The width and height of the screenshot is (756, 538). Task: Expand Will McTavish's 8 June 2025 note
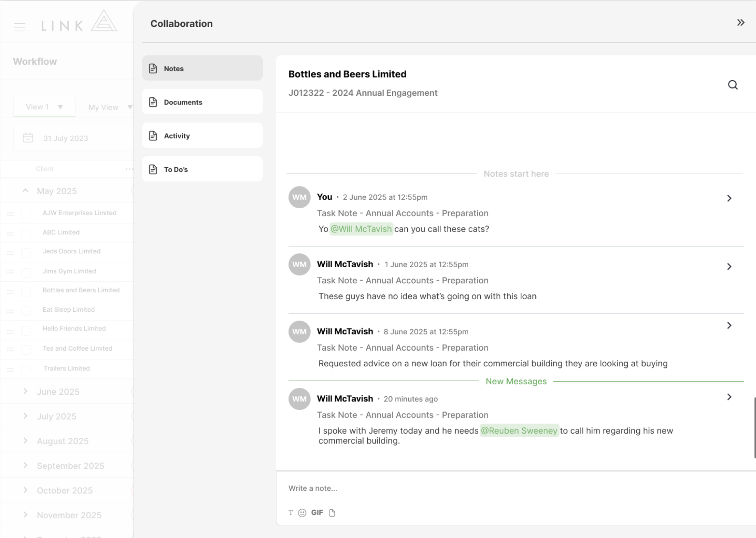(729, 325)
